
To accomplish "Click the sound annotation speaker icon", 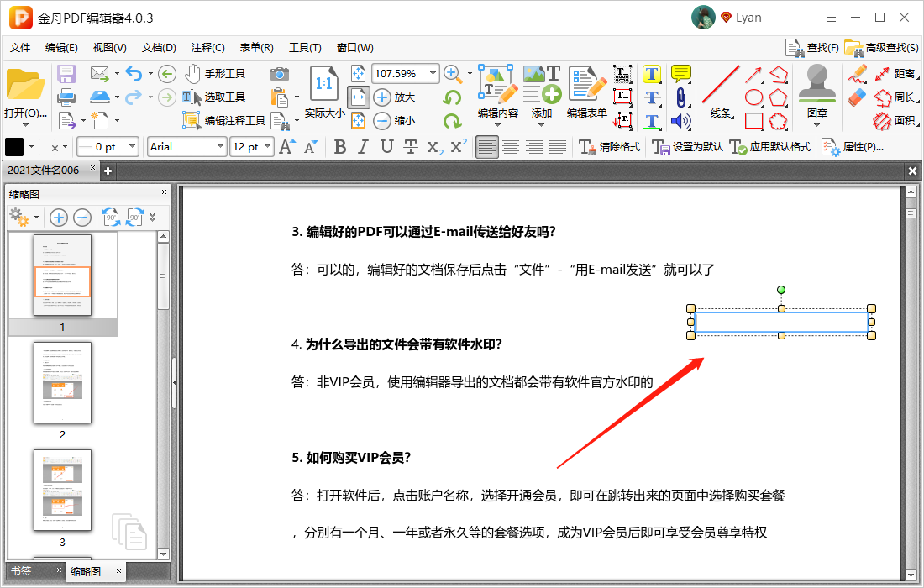I will point(681,121).
